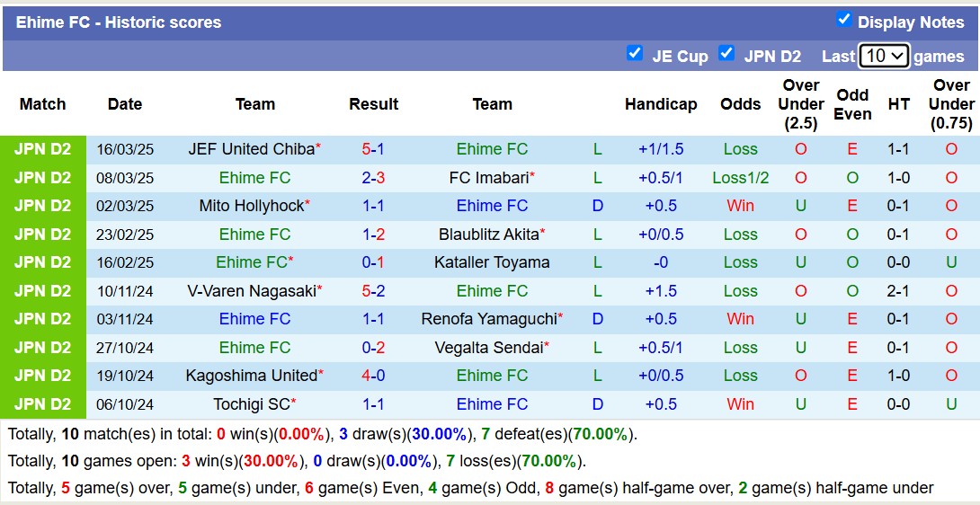980x505 pixels.
Task: Open the 2-3 match result
Action: click(x=373, y=178)
